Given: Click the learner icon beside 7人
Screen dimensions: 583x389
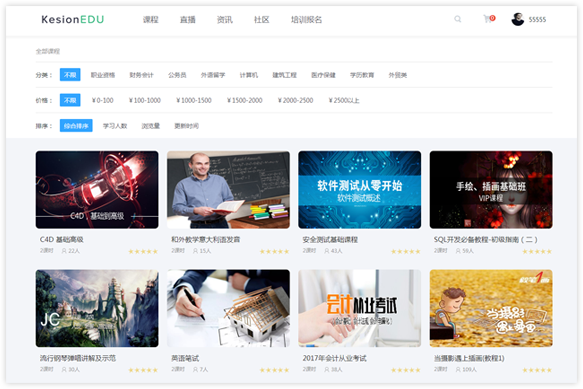Looking at the screenshot, I should [195, 370].
